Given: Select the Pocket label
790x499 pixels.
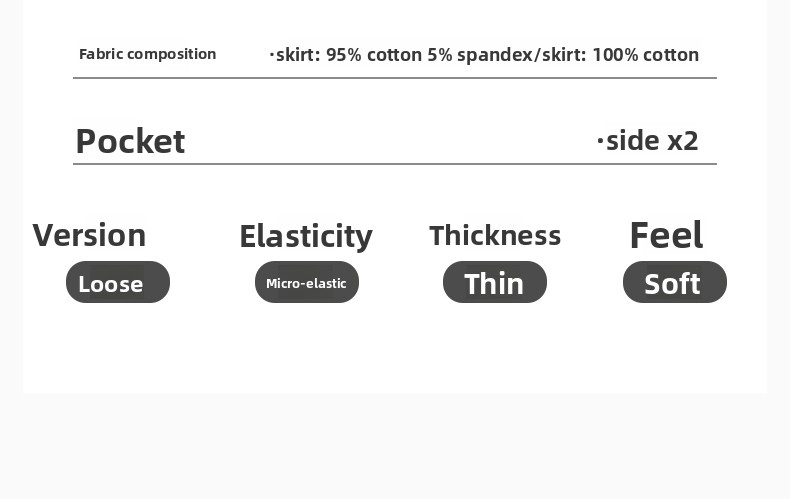Looking at the screenshot, I should click(130, 141).
